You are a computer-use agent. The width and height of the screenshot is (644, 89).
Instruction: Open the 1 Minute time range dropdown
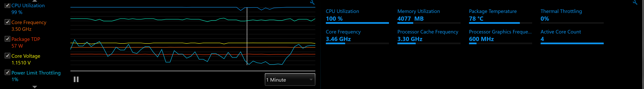pyautogui.click(x=290, y=80)
